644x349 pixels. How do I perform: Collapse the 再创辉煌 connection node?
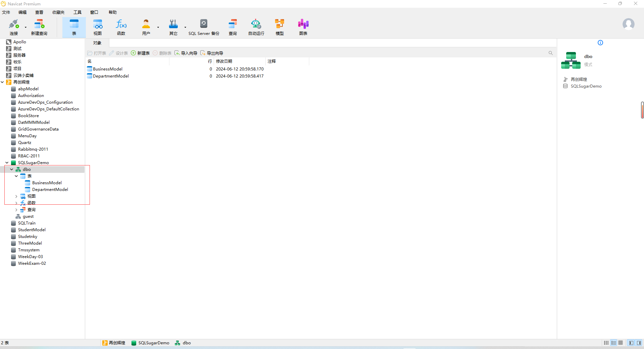2,82
